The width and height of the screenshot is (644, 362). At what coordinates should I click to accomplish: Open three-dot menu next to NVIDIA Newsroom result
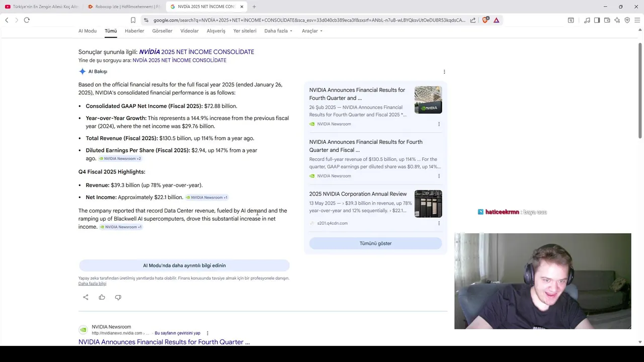click(207, 333)
